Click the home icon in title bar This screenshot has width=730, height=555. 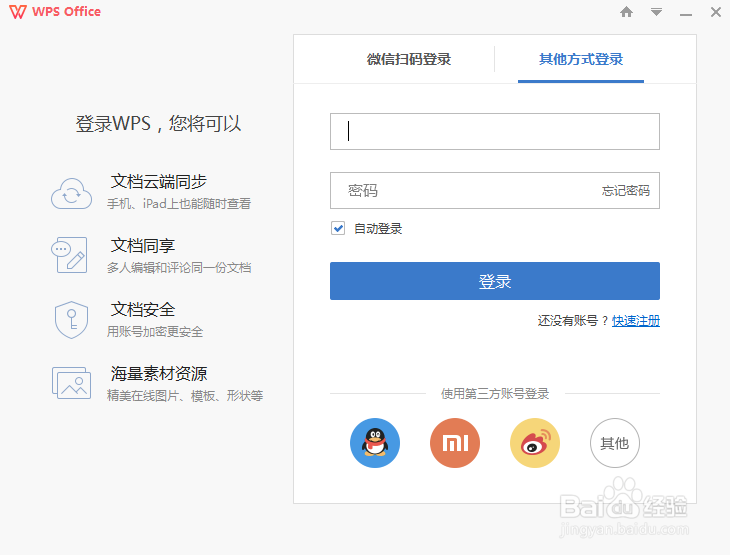tap(627, 12)
